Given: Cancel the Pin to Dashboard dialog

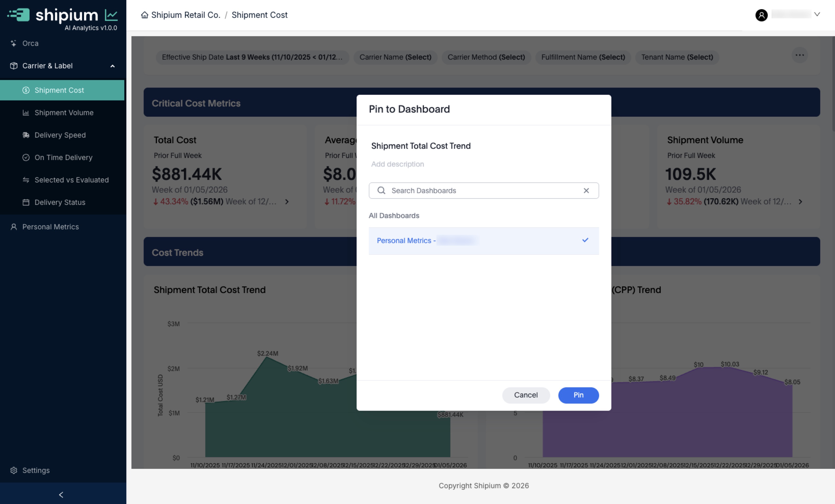Looking at the screenshot, I should 526,395.
